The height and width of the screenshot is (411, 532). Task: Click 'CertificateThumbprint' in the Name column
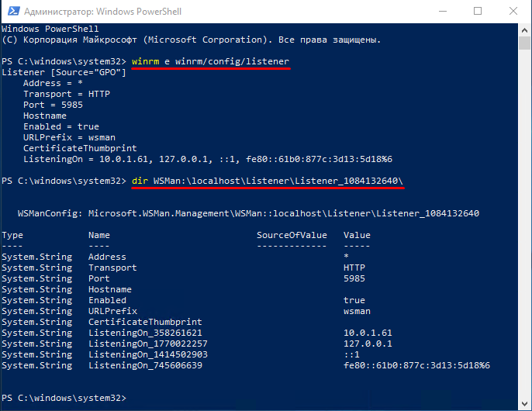coord(145,322)
